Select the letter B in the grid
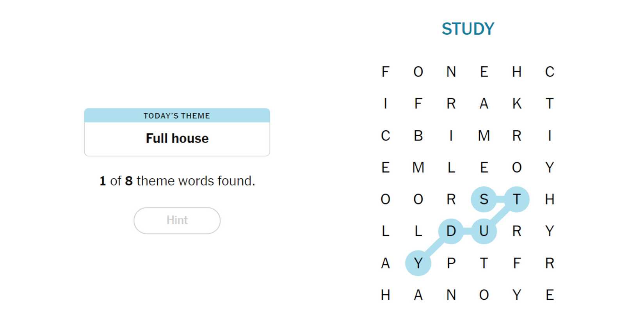Image resolution: width=644 pixels, height=322 pixels. click(x=418, y=136)
